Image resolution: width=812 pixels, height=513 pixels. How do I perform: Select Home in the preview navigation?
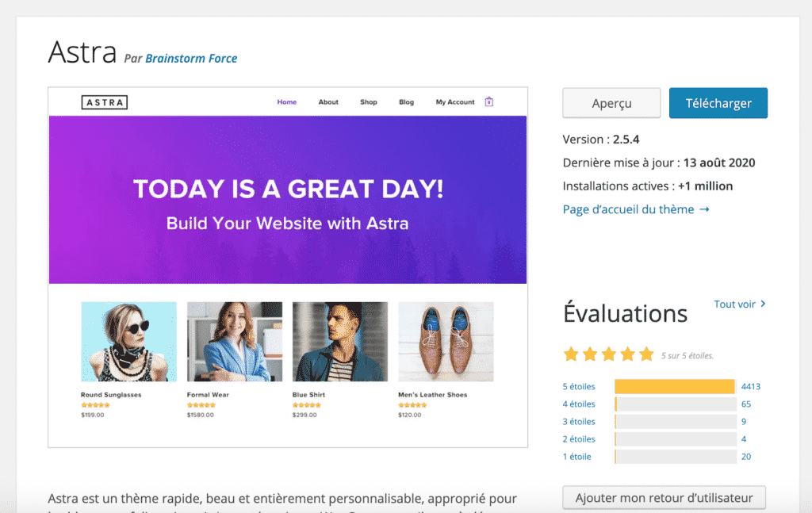pyautogui.click(x=286, y=101)
